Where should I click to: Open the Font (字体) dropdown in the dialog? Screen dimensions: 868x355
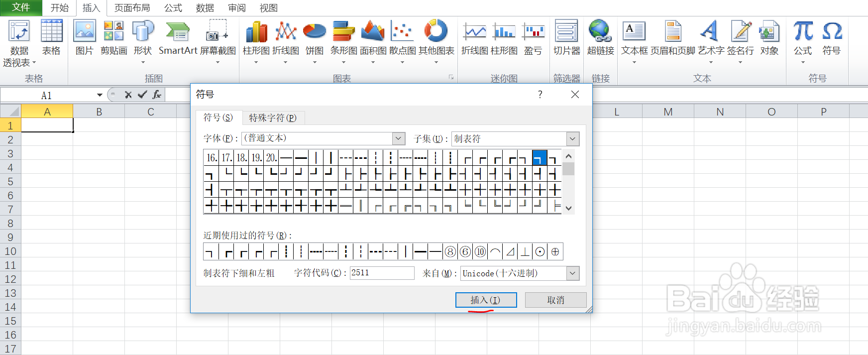(399, 138)
